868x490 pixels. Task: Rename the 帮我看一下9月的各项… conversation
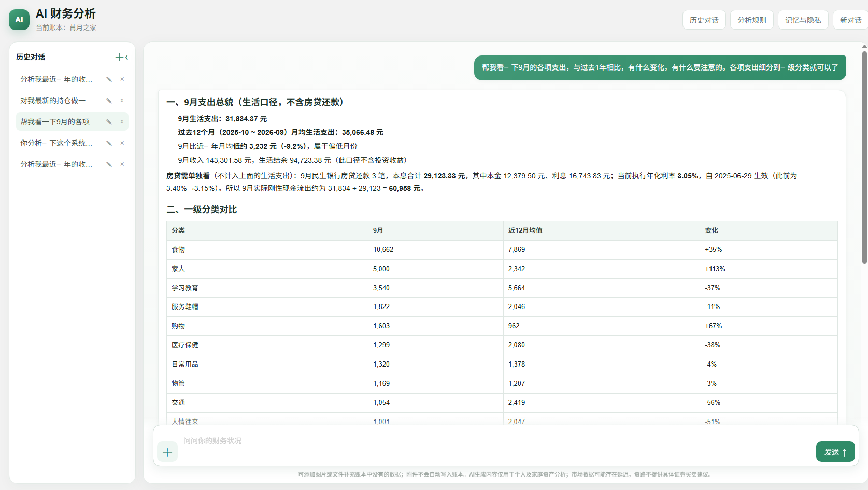[x=109, y=122]
